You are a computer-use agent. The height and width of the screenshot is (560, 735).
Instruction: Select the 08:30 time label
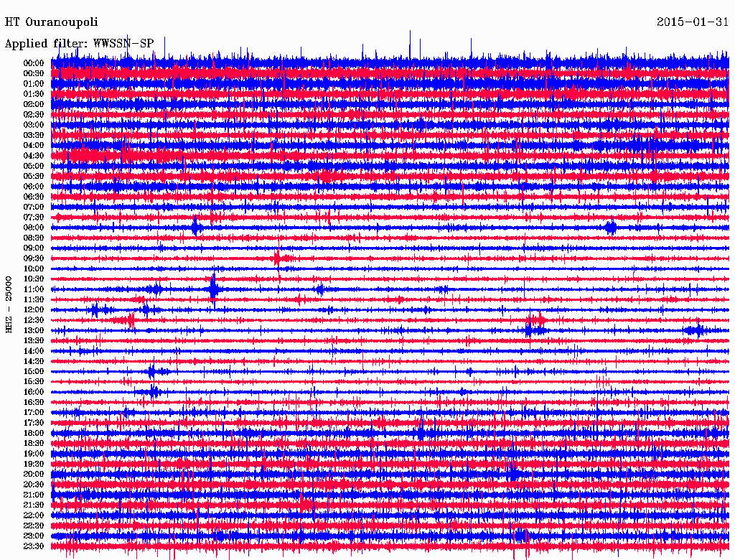(34, 238)
